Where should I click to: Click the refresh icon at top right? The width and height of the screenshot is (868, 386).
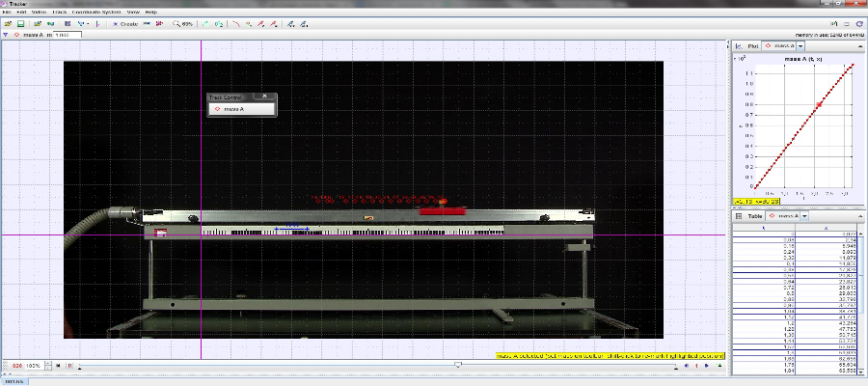859,24
